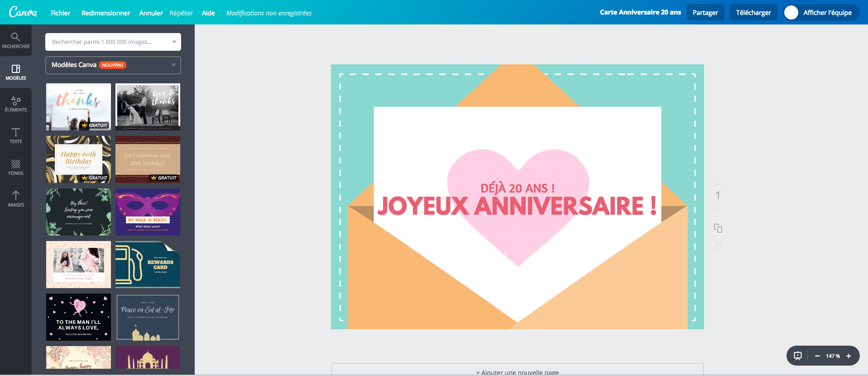Click the delete page trash icon
Viewport: 868px width, 376px height.
718,246
